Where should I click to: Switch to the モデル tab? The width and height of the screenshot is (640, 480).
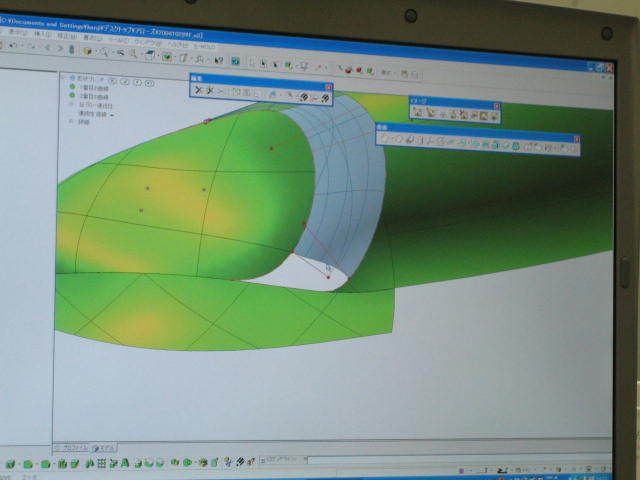coord(103,448)
